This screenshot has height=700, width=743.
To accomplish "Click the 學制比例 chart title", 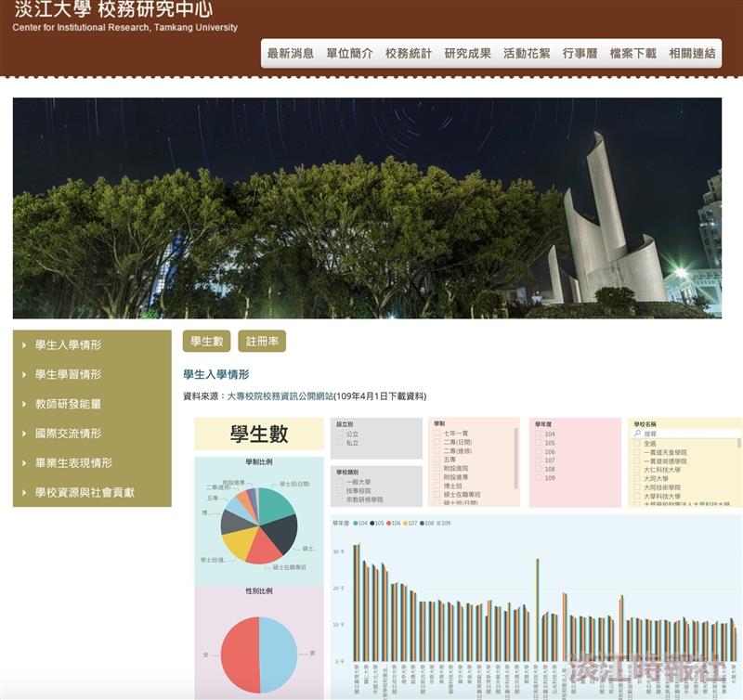I will pos(259,461).
